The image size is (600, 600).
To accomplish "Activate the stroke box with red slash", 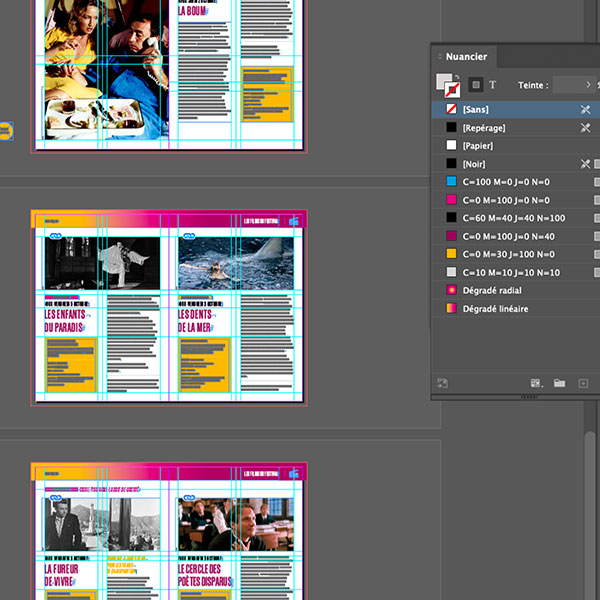I will [452, 90].
